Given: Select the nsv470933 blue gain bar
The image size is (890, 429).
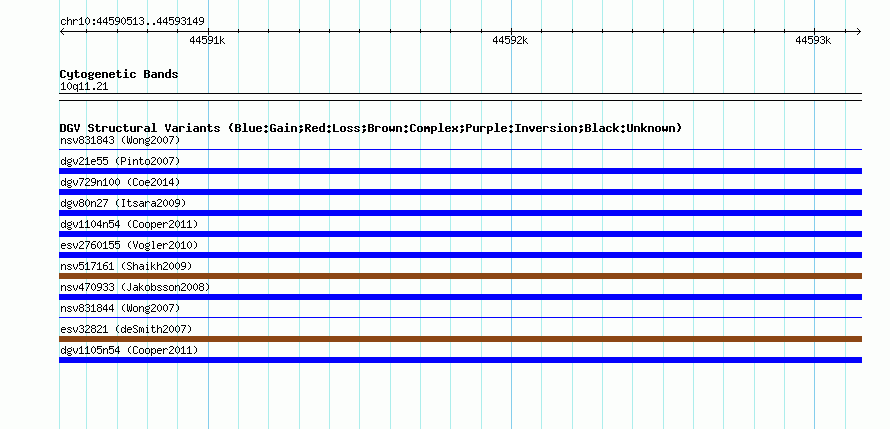Looking at the screenshot, I should pyautogui.click(x=460, y=297).
